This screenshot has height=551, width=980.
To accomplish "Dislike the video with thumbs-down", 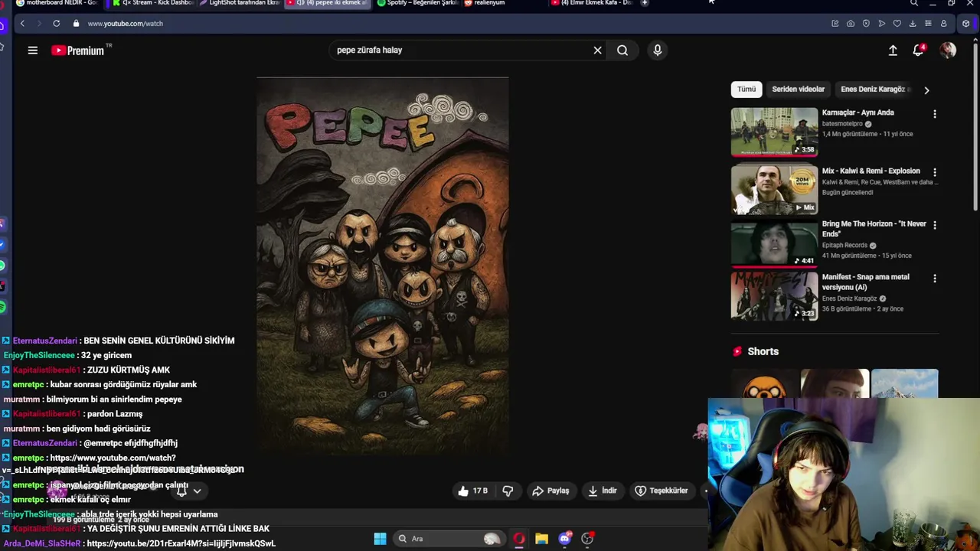I will coord(508,491).
